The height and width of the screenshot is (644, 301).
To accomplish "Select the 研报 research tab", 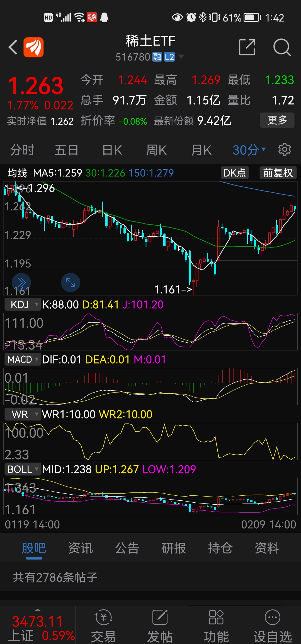I will [174, 548].
